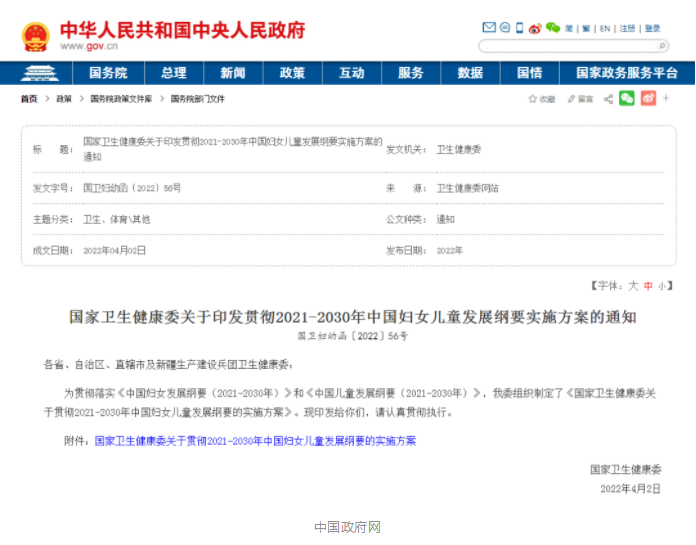Open the 政策 navigation tab
Viewport: 696px width, 545px height.
[292, 73]
